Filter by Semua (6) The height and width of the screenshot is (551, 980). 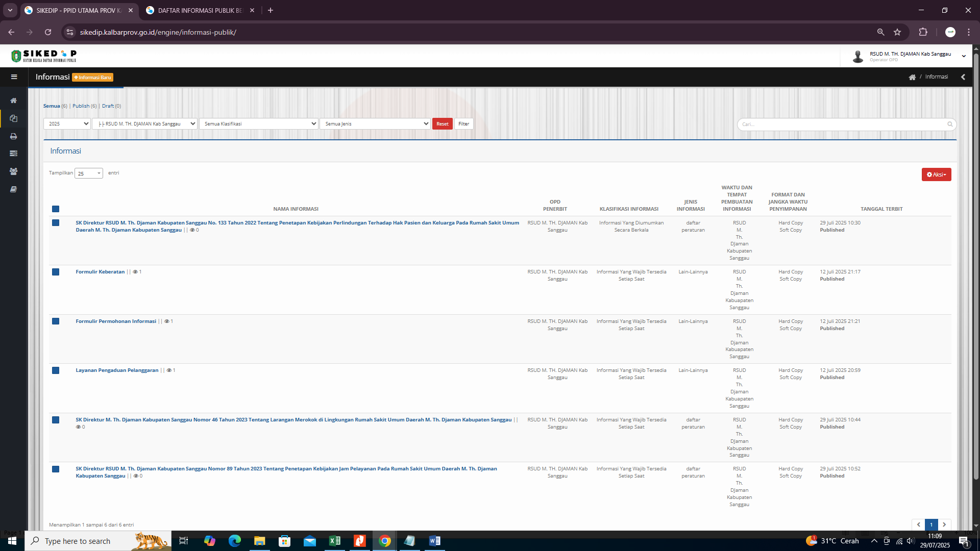[55, 106]
